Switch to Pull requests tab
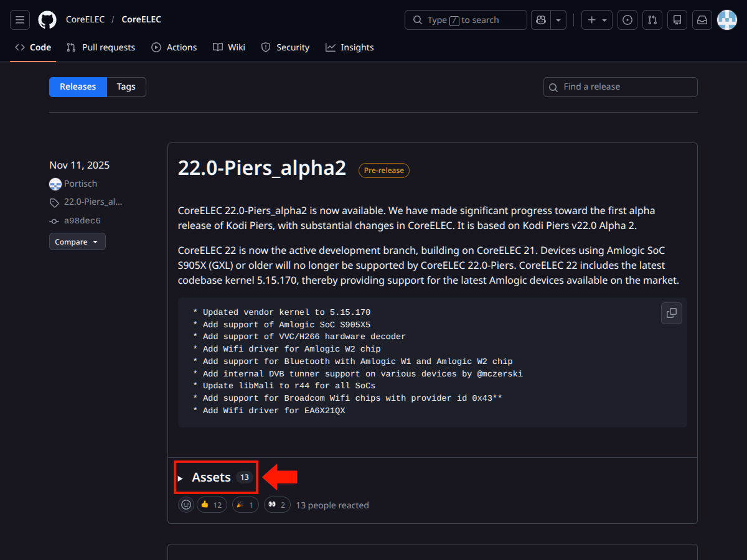The height and width of the screenshot is (560, 747). tap(101, 47)
